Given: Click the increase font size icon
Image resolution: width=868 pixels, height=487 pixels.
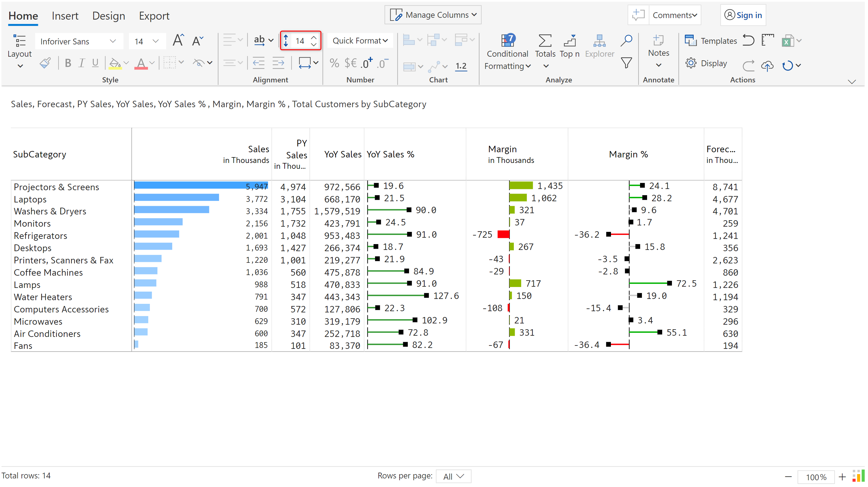Looking at the screenshot, I should coord(178,41).
